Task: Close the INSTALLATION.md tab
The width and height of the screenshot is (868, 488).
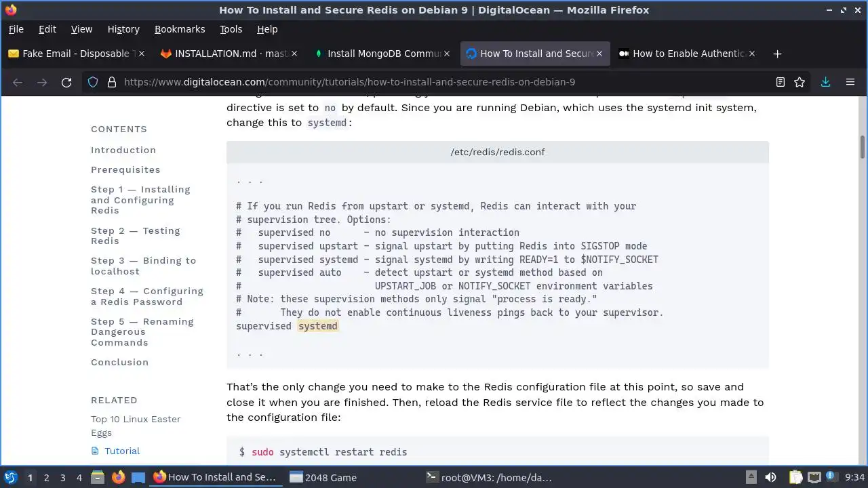Action: (294, 54)
